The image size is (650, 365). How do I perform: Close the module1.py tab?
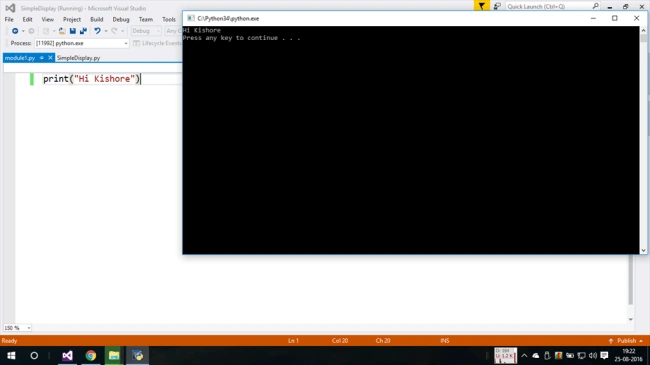tap(50, 58)
